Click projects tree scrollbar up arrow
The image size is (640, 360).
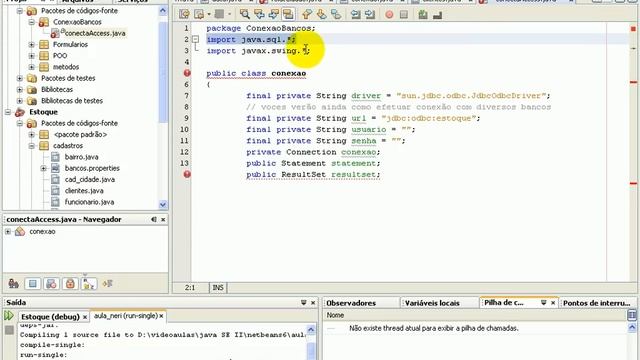coord(163,11)
